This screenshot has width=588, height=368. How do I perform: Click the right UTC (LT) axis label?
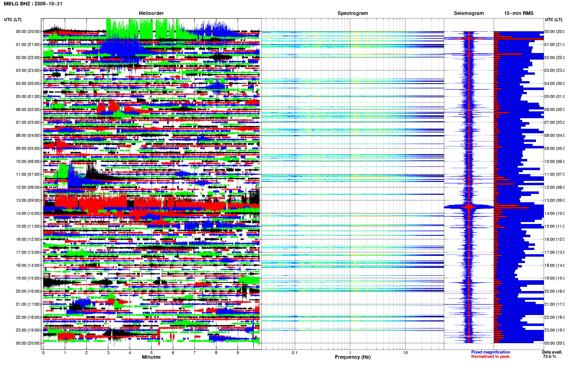[553, 19]
